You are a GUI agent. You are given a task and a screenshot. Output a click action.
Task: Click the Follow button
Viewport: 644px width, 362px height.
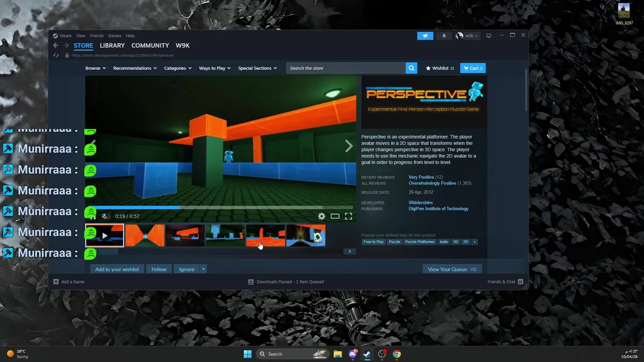(159, 269)
